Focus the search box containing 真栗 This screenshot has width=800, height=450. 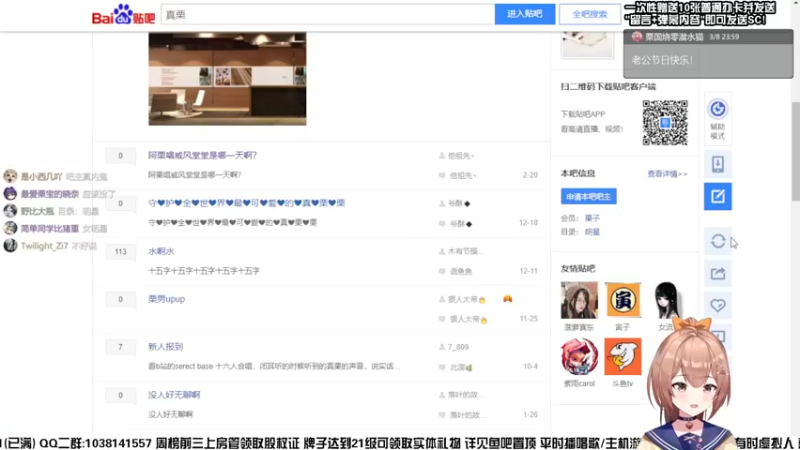coord(328,14)
